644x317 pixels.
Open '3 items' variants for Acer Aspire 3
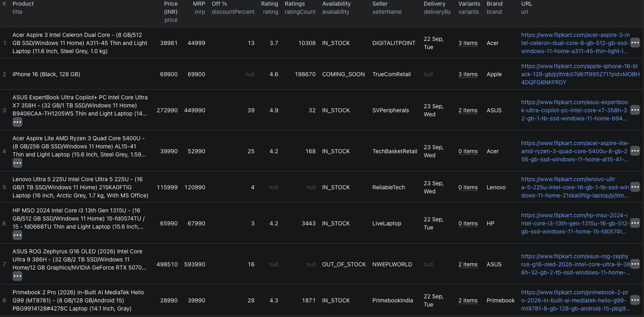(x=468, y=43)
